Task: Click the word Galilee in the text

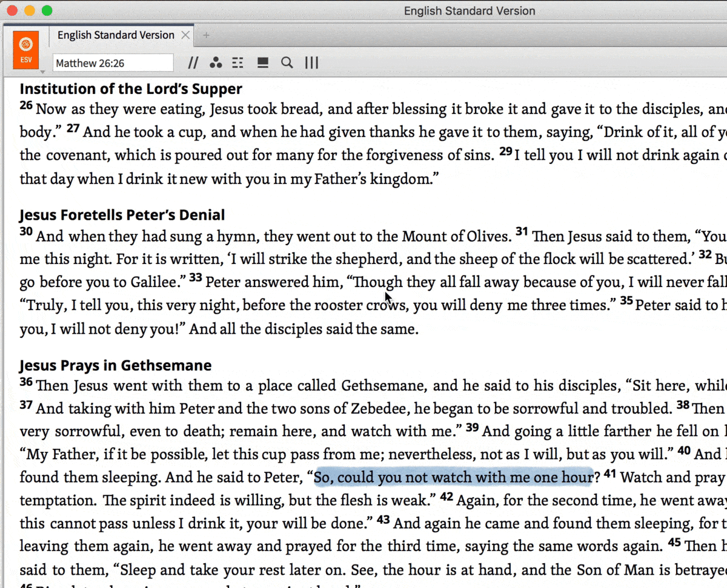Action: pos(154,282)
